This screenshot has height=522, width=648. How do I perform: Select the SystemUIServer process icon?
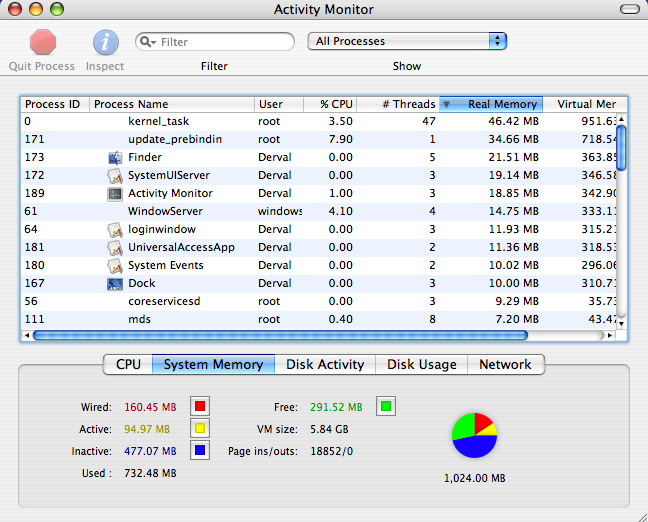(115, 176)
